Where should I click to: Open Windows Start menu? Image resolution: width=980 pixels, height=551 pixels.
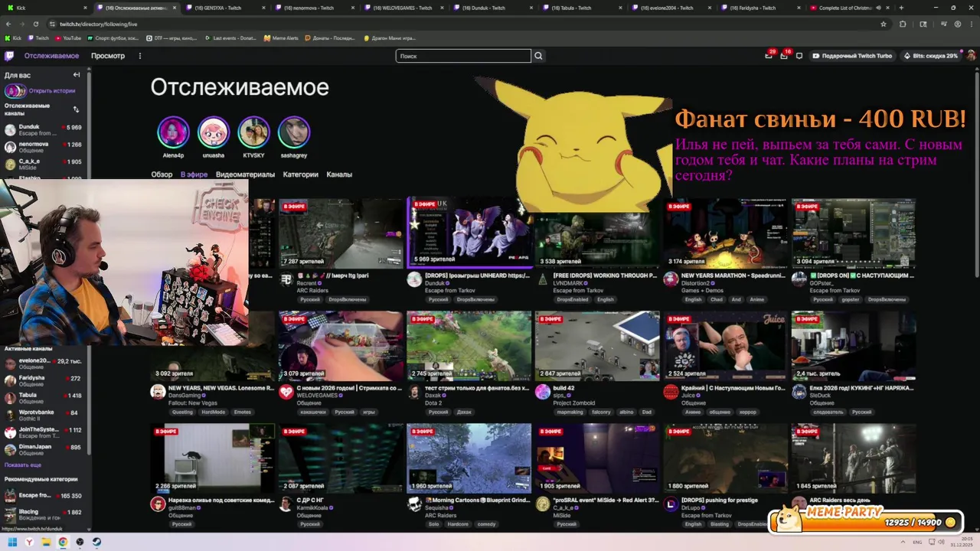[x=12, y=542]
